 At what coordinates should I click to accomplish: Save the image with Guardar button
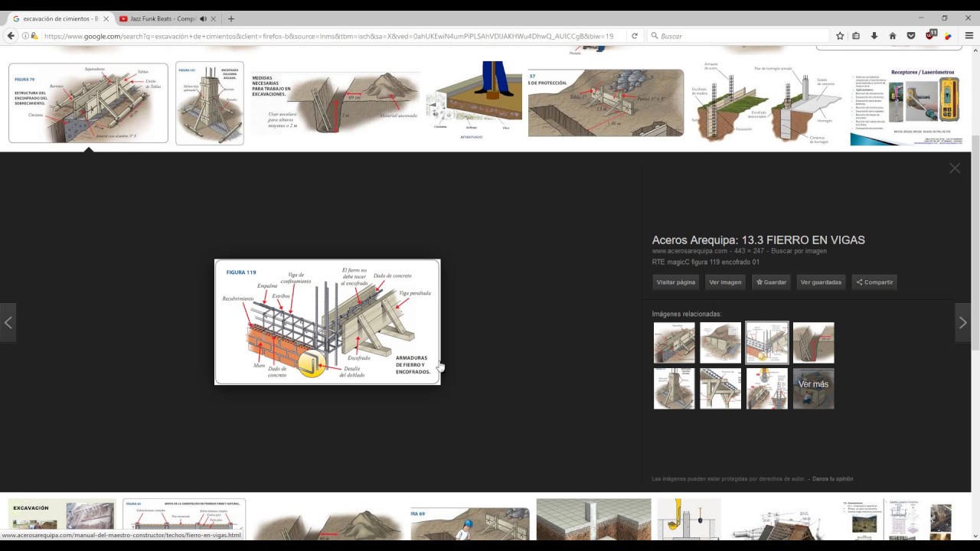click(x=771, y=282)
